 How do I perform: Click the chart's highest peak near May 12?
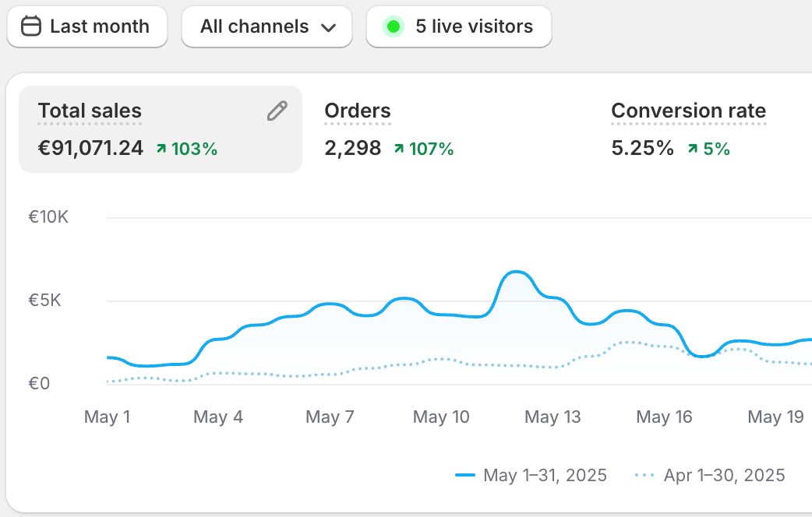515,273
